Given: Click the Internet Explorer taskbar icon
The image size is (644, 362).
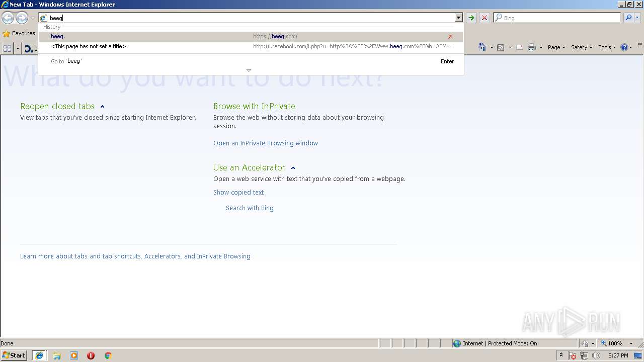Looking at the screenshot, I should pyautogui.click(x=39, y=355).
